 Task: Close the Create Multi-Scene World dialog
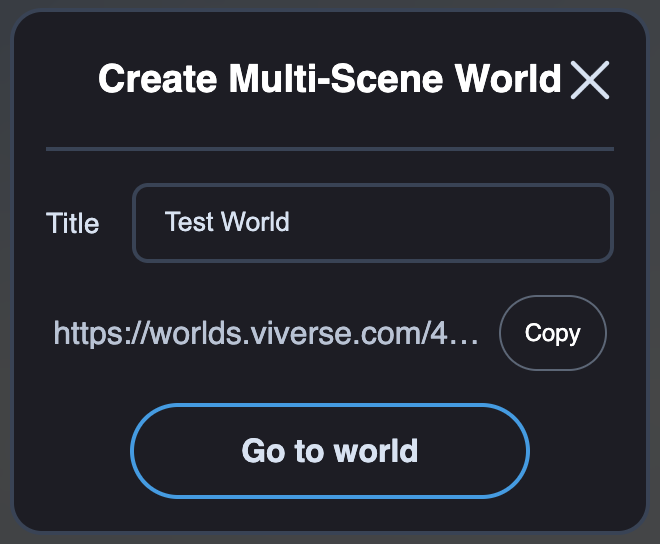(x=589, y=80)
